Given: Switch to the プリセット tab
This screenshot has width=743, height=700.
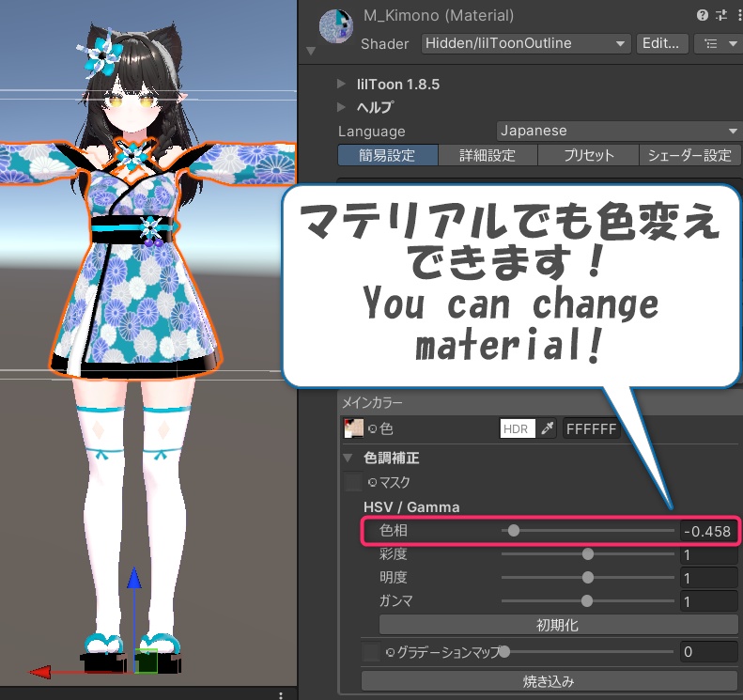Looking at the screenshot, I should point(589,155).
